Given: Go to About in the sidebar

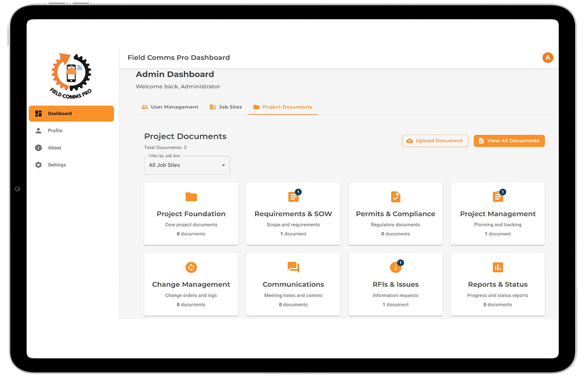Looking at the screenshot, I should (54, 148).
